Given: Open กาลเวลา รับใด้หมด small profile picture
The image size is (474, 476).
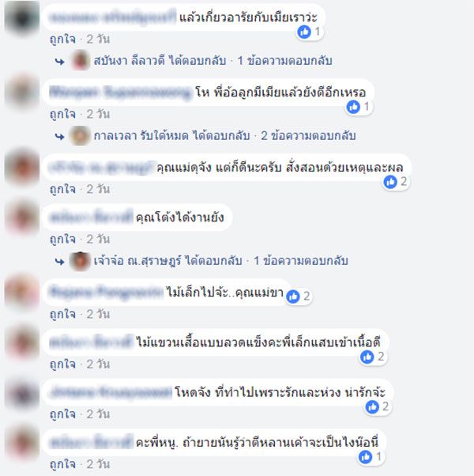Looking at the screenshot, I should [80, 136].
